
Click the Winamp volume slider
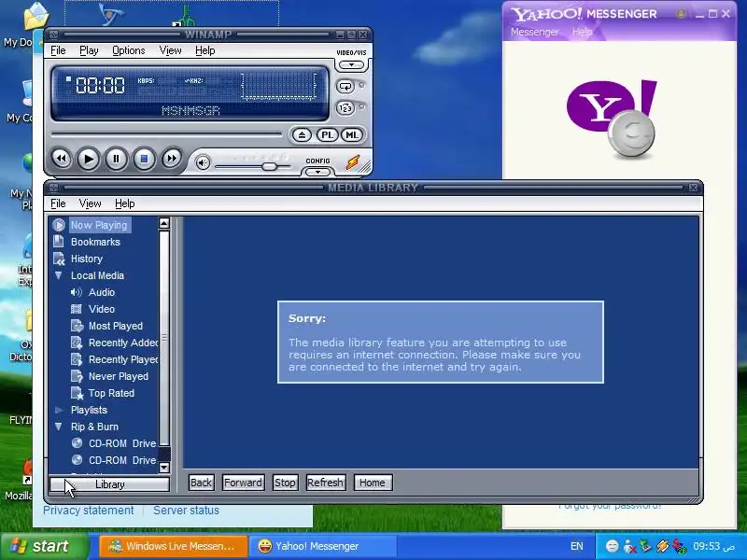tap(252, 166)
